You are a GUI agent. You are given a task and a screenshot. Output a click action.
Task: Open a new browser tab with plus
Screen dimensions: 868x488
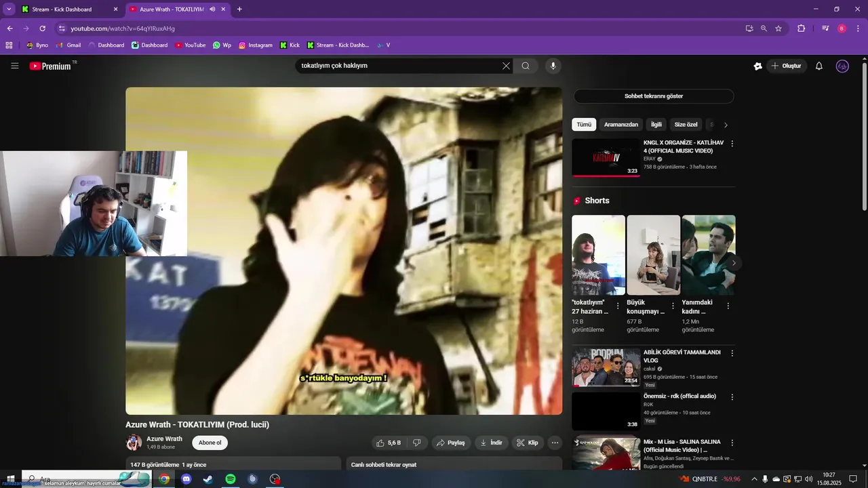[x=239, y=9]
